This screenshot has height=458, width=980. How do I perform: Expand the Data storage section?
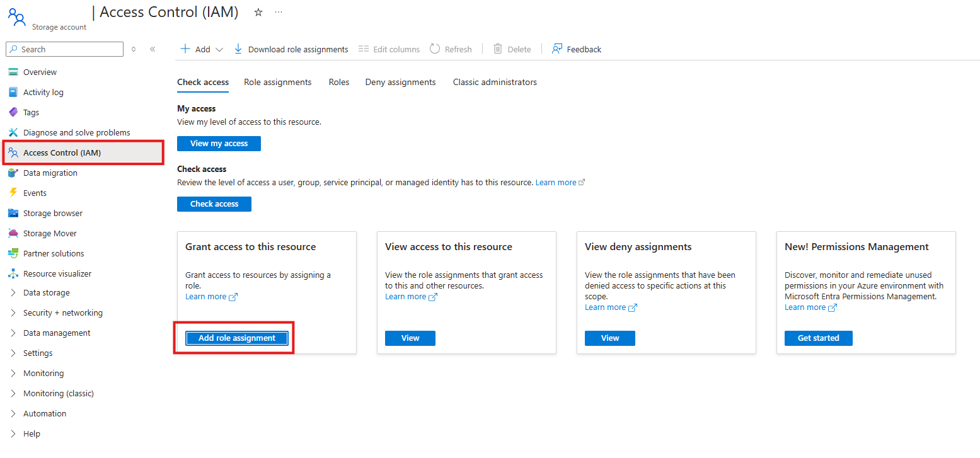13,292
